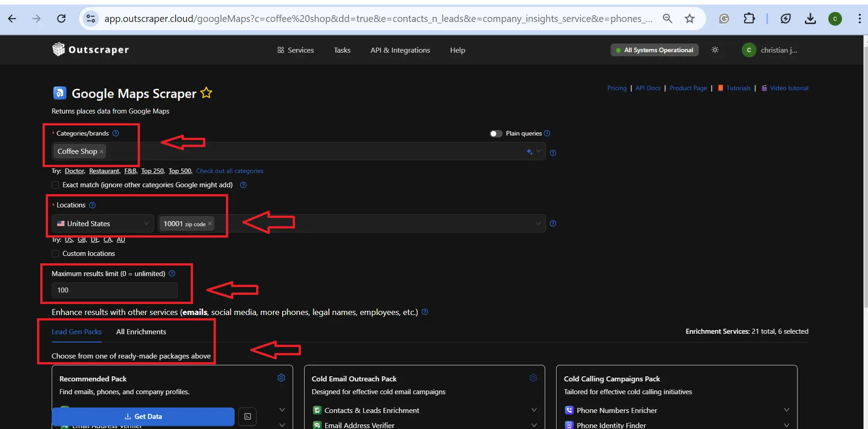Switch to the All Enrichments tab
Image resolution: width=868 pixels, height=429 pixels.
141,332
